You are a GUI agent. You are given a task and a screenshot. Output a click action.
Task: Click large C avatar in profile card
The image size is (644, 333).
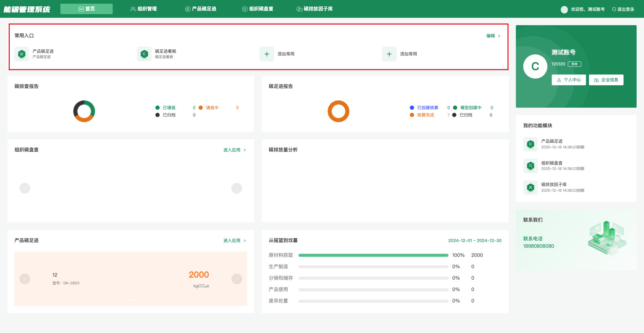(535, 66)
